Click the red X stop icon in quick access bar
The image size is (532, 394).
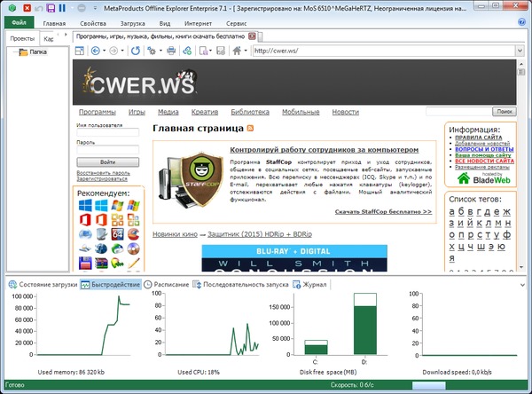pos(27,8)
